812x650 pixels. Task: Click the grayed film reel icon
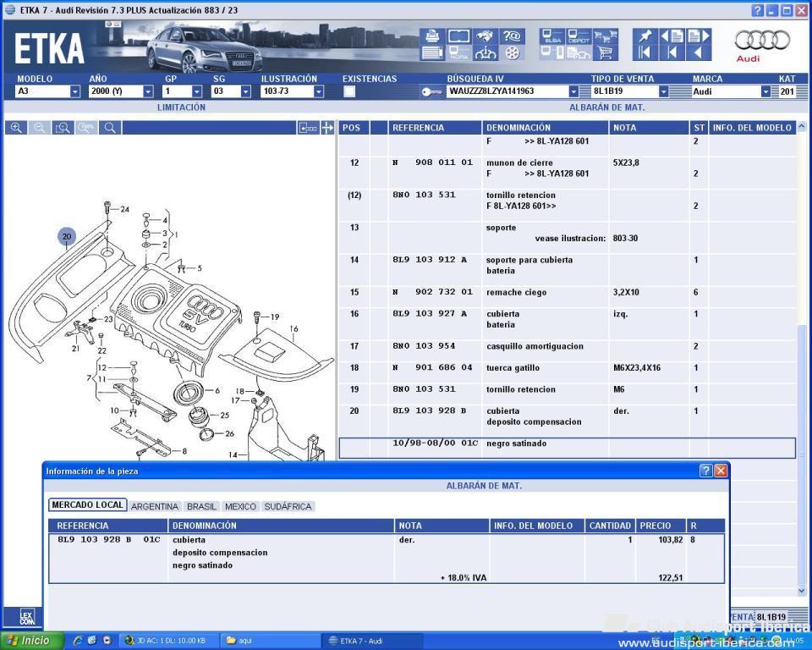(x=513, y=52)
